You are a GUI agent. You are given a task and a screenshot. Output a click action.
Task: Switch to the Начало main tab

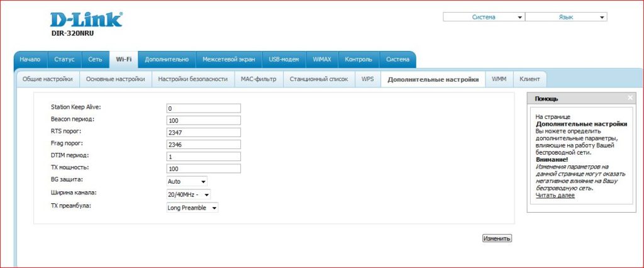coord(30,59)
